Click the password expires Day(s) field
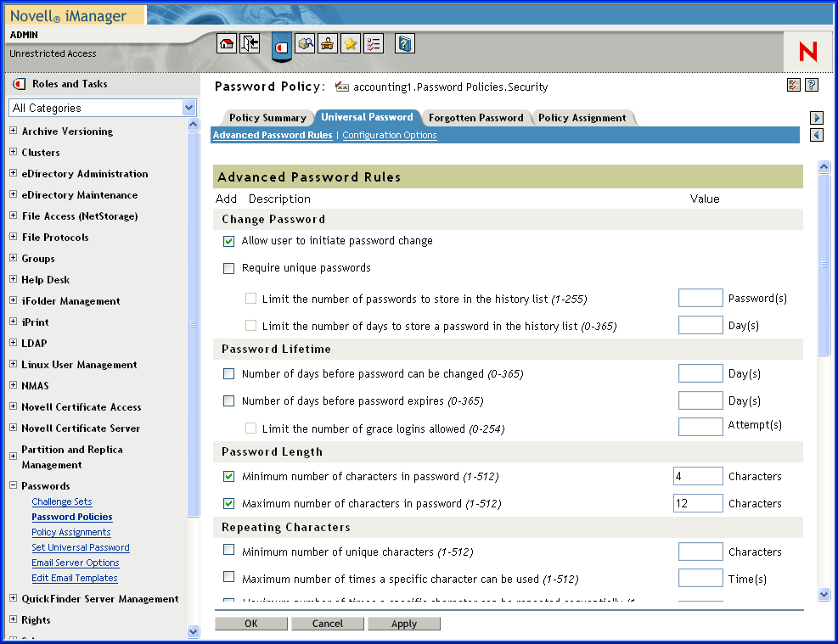 (x=700, y=400)
